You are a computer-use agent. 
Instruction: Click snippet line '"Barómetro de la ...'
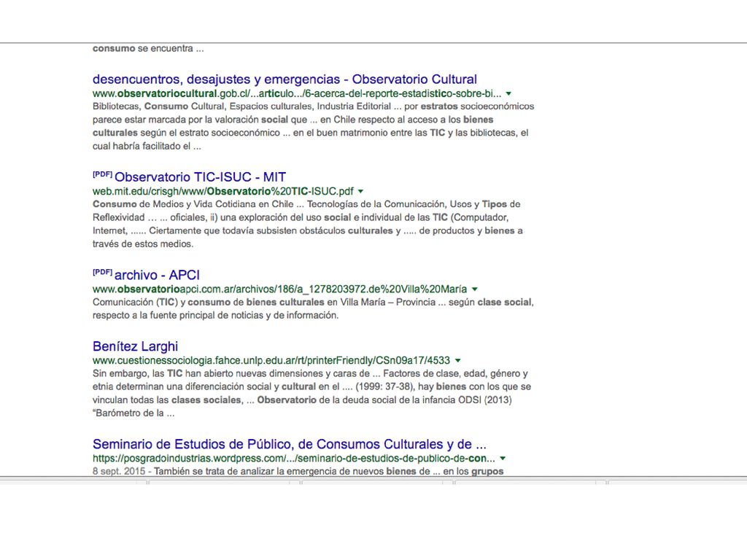point(133,413)
